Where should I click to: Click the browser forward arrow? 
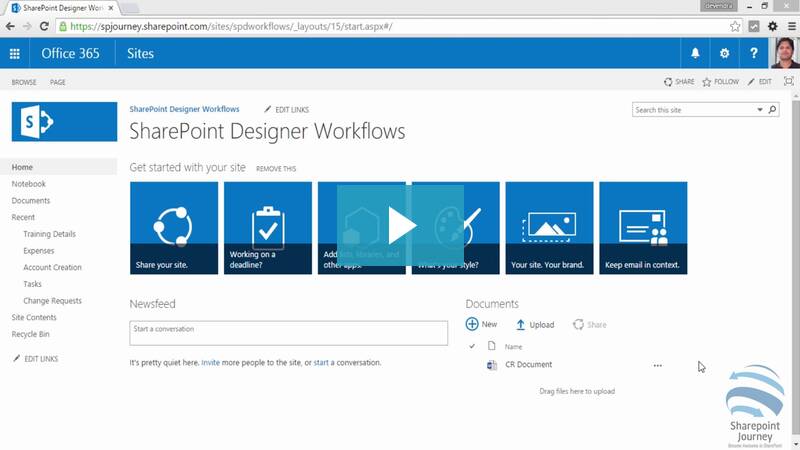coord(27,26)
